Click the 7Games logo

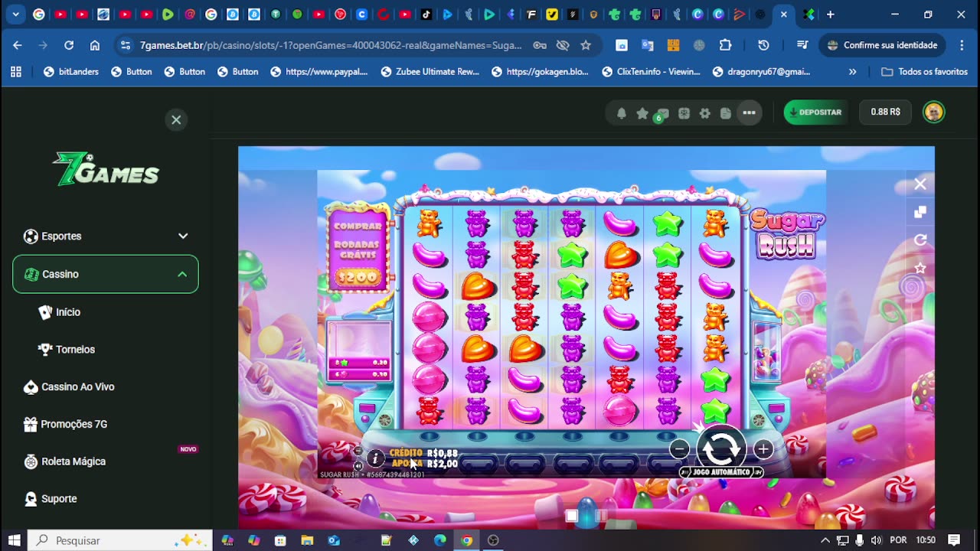coord(106,169)
